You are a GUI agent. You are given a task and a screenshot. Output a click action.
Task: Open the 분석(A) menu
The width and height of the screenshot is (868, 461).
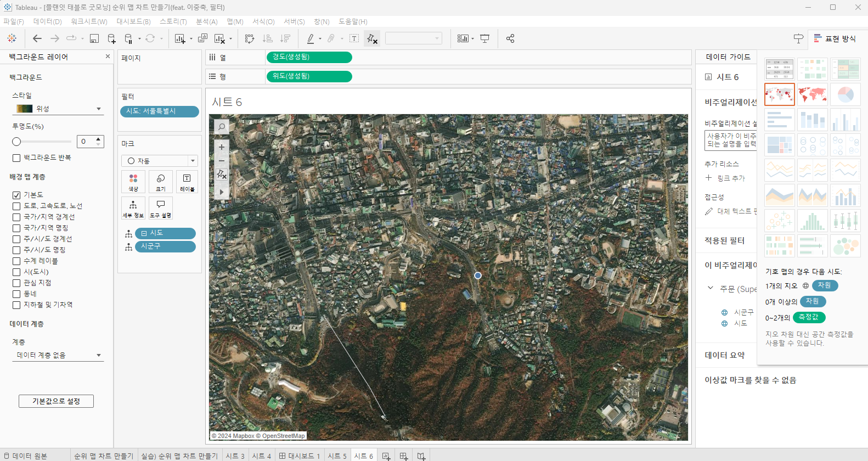(207, 21)
